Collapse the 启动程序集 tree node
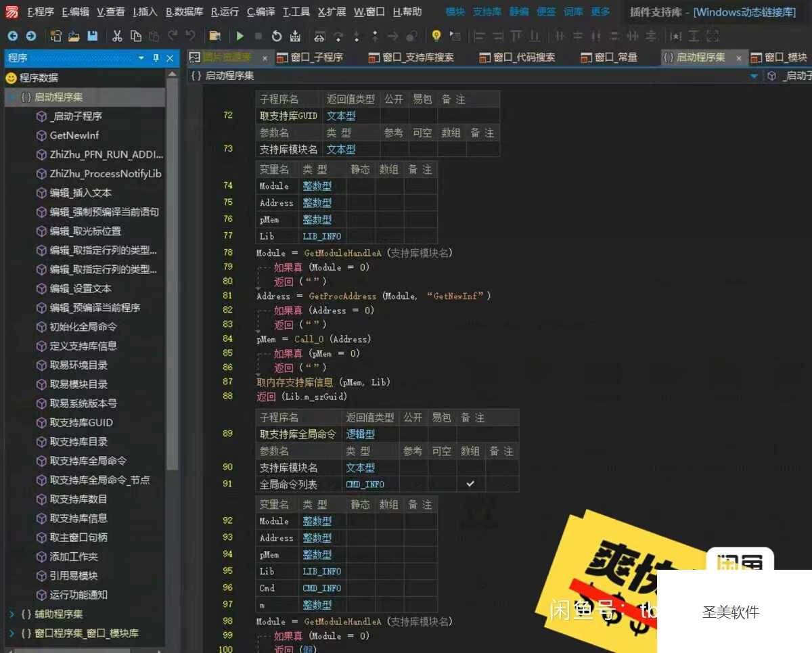Viewport: 812px width, 653px height. 12,97
